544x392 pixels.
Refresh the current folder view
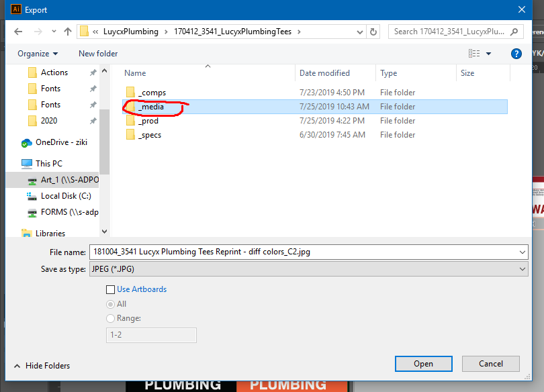tap(373, 31)
